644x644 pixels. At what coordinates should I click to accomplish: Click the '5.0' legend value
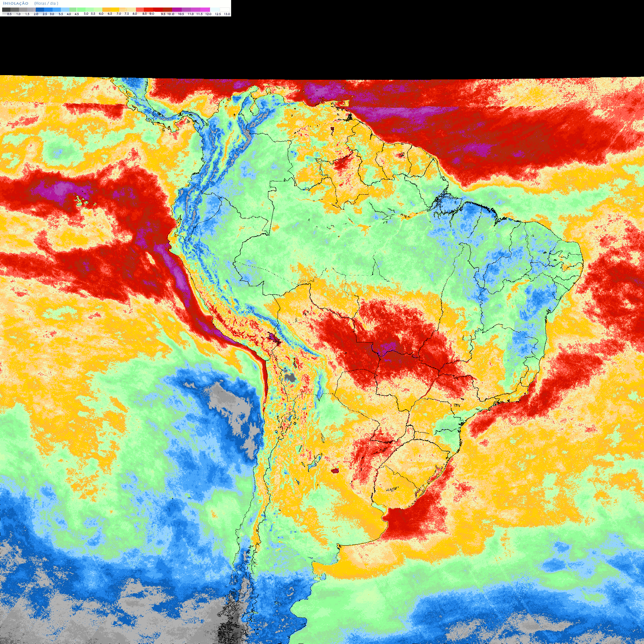pos(86,14)
